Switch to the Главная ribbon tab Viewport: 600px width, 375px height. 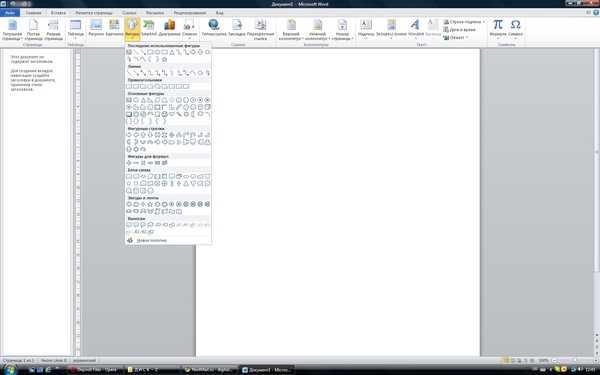coord(33,13)
